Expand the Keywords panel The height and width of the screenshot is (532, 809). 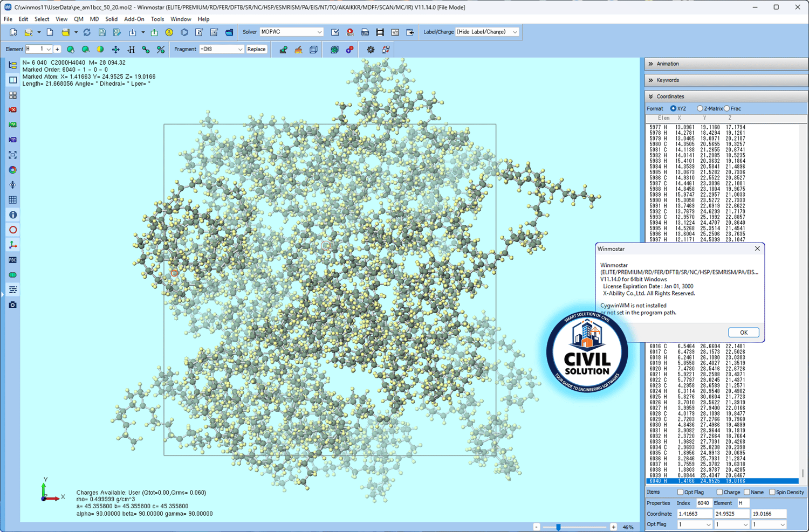coord(726,80)
